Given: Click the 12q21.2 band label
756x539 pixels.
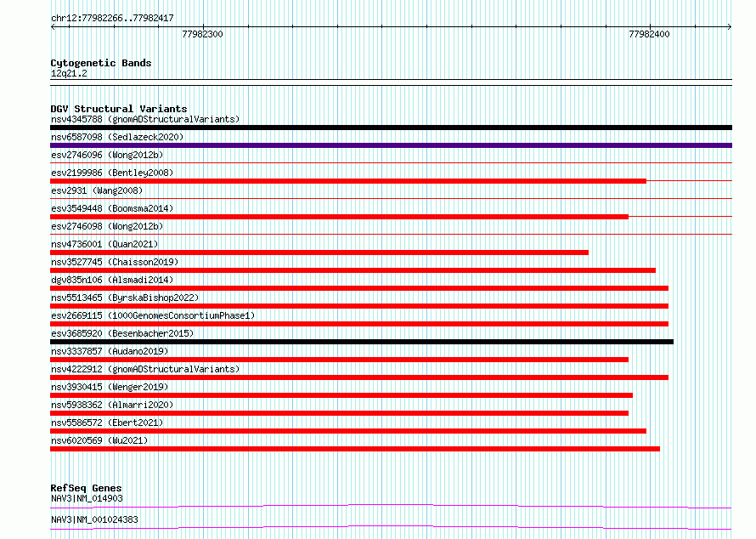Looking at the screenshot, I should tap(69, 73).
